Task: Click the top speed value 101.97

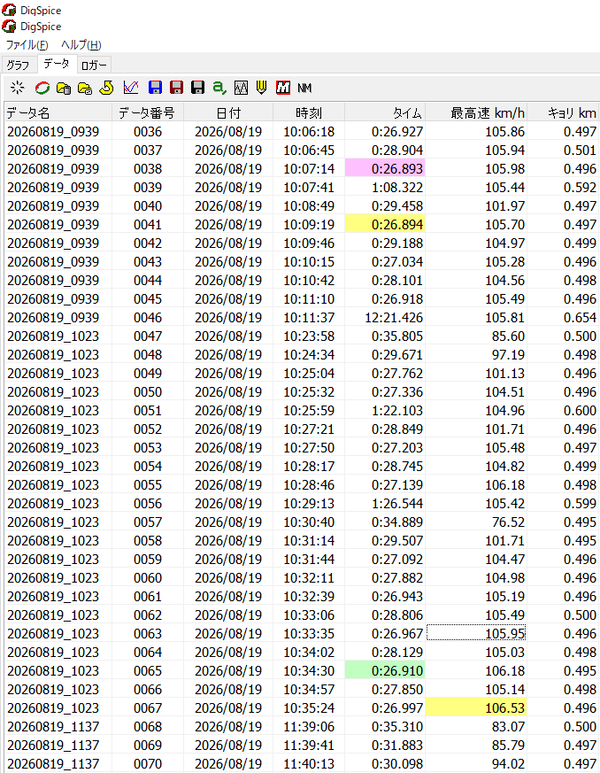Action: tap(476, 206)
